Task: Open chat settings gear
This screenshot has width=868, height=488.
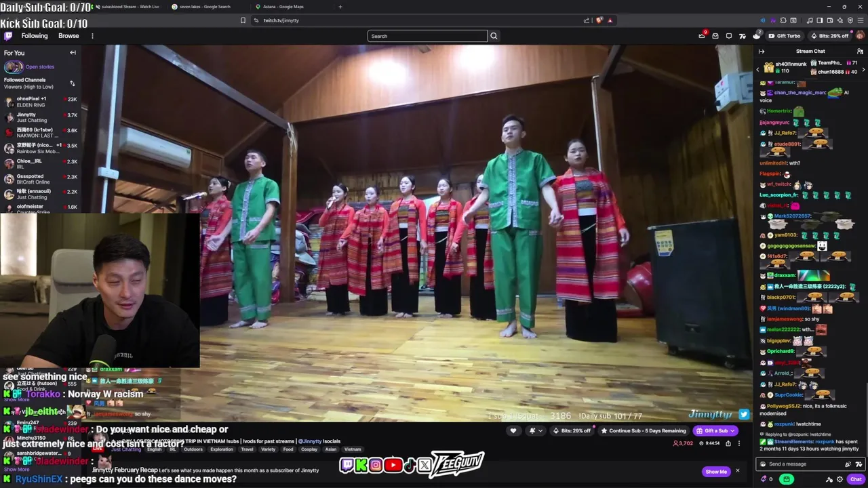Action: point(841,479)
